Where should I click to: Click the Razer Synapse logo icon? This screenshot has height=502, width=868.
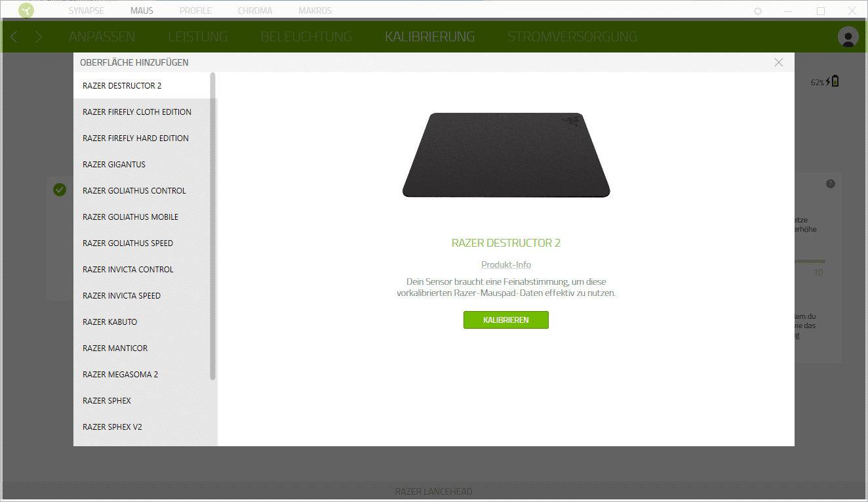(x=26, y=10)
